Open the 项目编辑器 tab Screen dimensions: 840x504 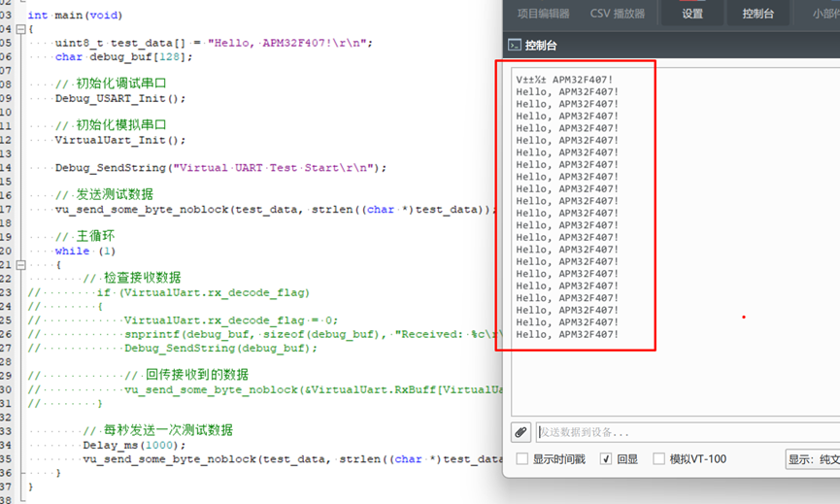[x=543, y=14]
